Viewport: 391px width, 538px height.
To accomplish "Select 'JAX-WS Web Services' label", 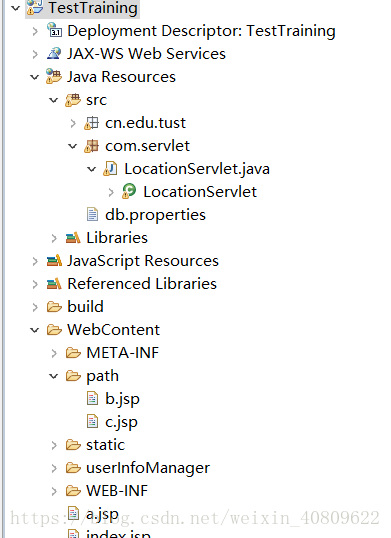I will coord(146,54).
